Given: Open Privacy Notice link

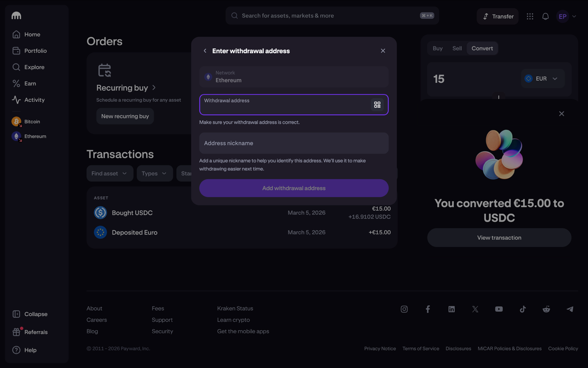Looking at the screenshot, I should (380, 349).
